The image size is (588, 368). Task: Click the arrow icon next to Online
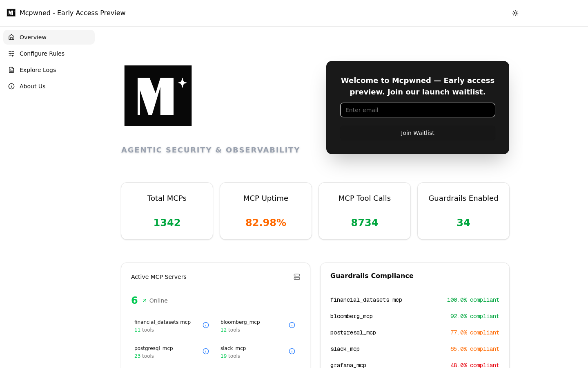click(x=145, y=301)
